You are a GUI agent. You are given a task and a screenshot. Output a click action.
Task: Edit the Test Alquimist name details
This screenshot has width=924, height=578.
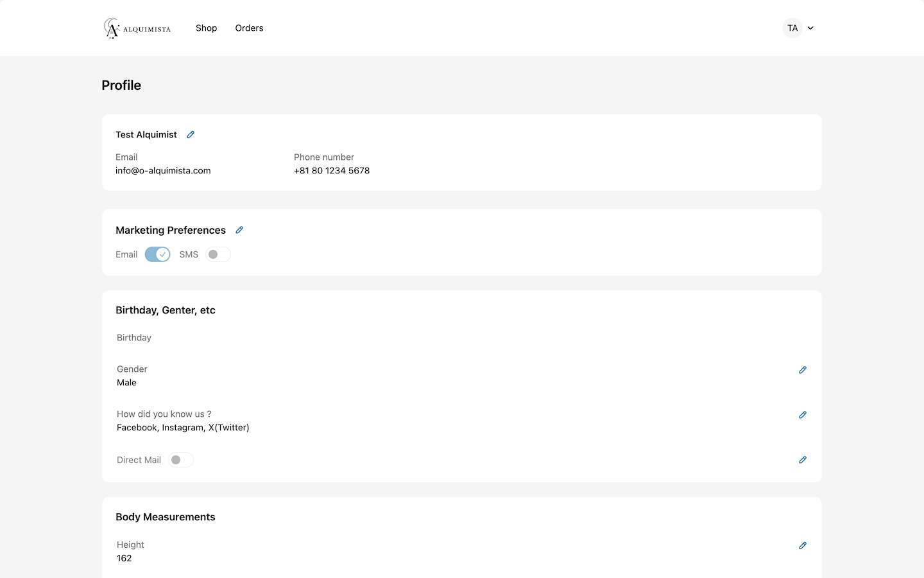pyautogui.click(x=191, y=135)
